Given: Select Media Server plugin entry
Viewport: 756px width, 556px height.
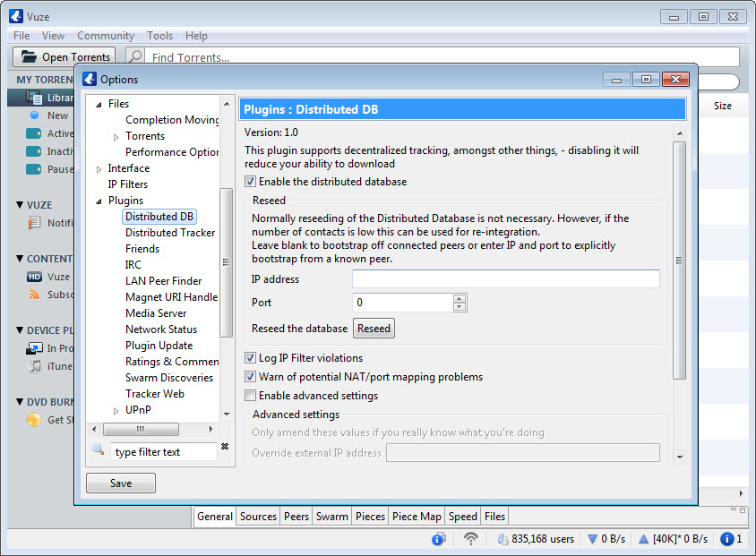Looking at the screenshot, I should (x=156, y=313).
